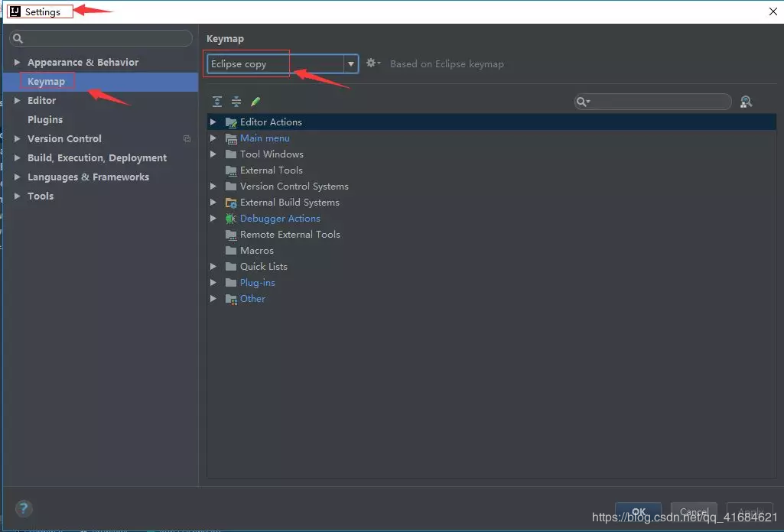Expand the Main menu tree node
The image size is (784, 532).
coord(213,138)
